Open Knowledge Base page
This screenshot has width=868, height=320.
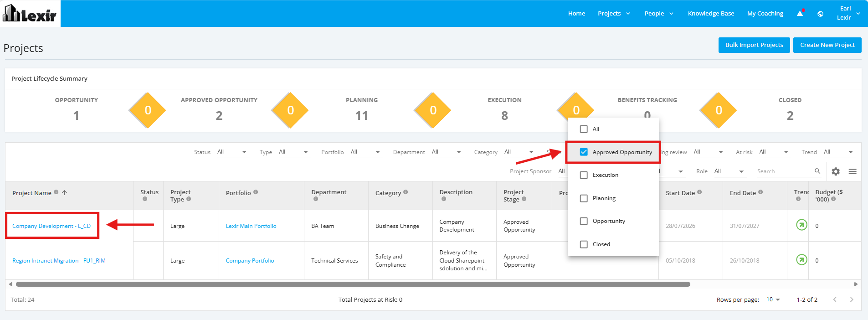pos(711,13)
